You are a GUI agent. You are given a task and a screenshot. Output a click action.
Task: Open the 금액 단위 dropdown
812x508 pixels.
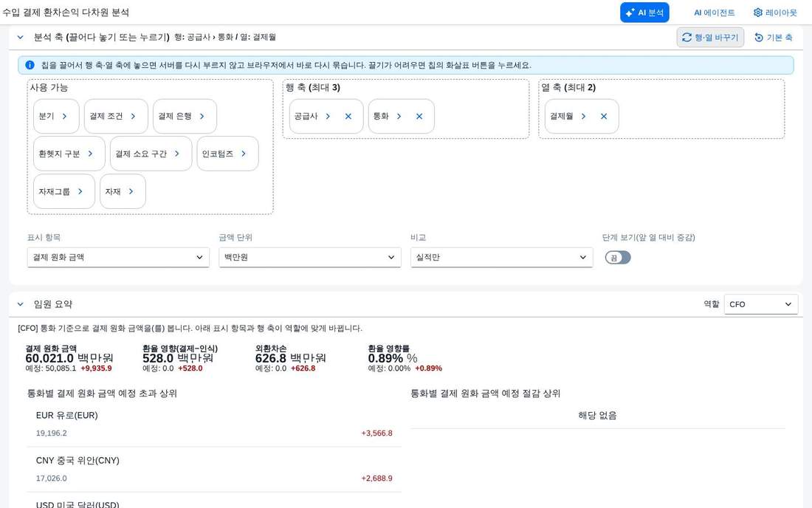tap(310, 258)
